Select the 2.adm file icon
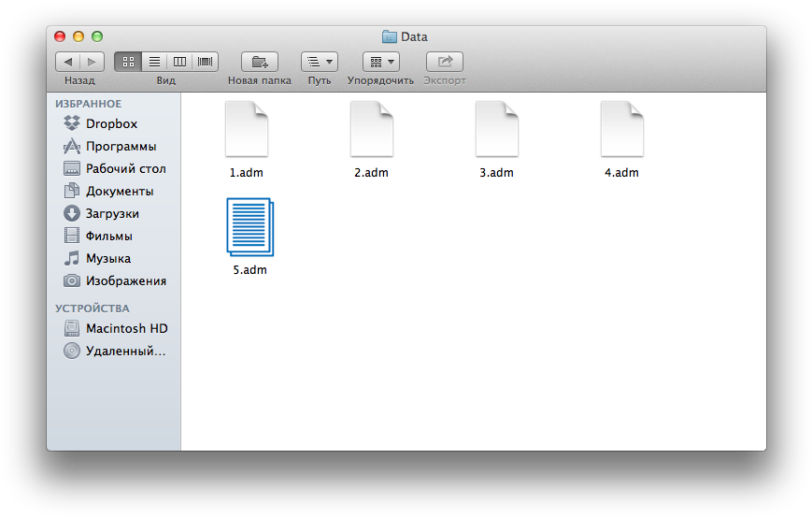The image size is (812, 517). pyautogui.click(x=372, y=129)
